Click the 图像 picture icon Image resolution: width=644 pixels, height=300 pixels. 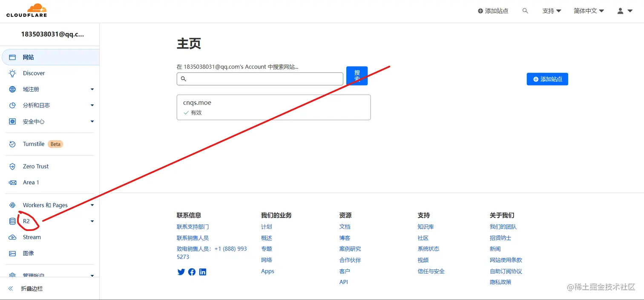pyautogui.click(x=12, y=253)
